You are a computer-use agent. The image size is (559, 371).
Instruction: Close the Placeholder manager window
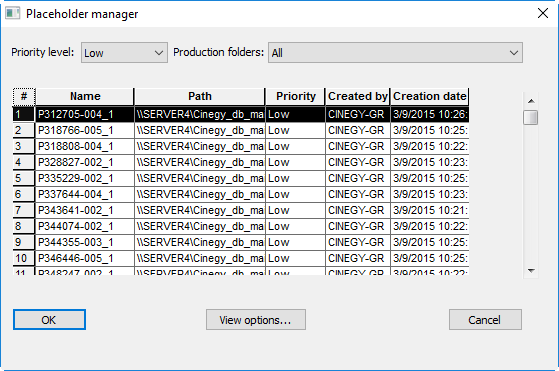click(x=543, y=14)
